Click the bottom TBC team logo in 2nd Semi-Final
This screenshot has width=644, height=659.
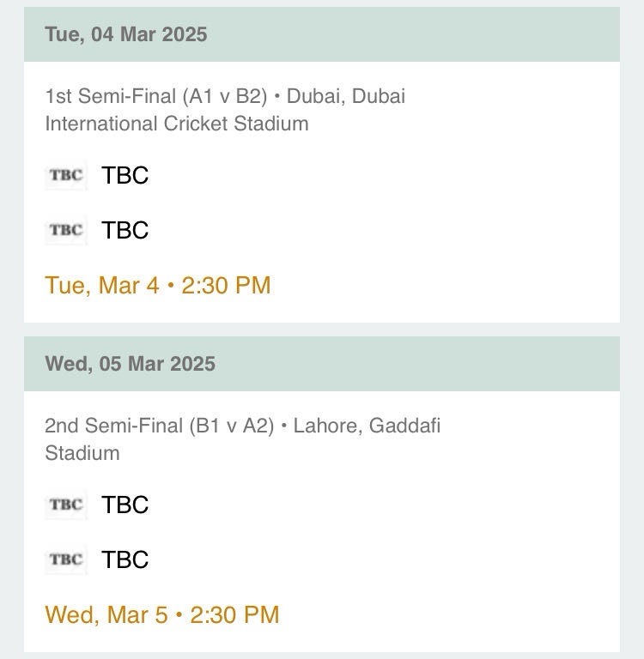[66, 559]
